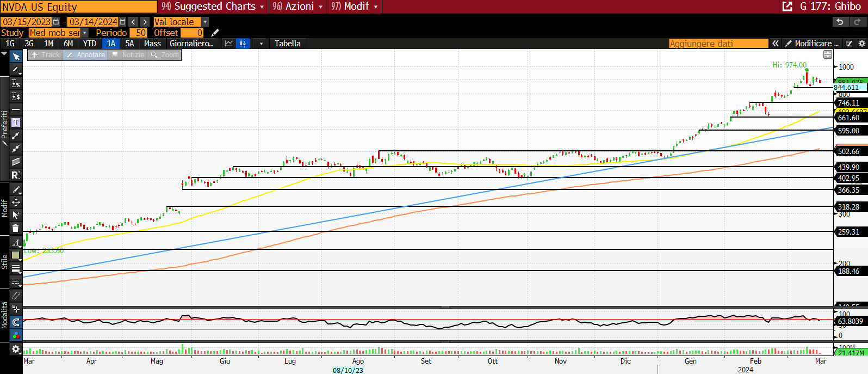The width and height of the screenshot is (868, 374).
Task: Open chart settings gear at bottom left
Action: (16, 349)
